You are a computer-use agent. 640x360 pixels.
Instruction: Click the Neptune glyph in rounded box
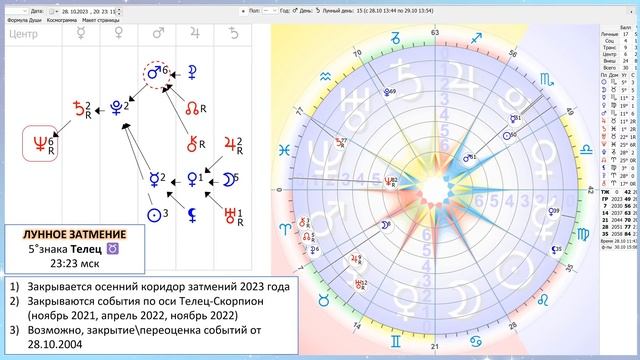[x=40, y=144]
